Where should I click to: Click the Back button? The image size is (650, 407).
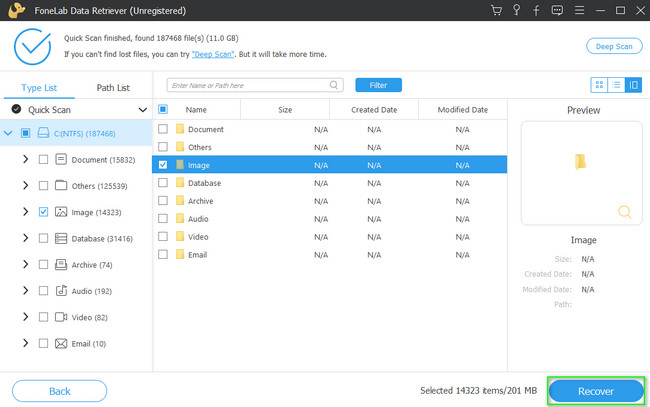60,391
